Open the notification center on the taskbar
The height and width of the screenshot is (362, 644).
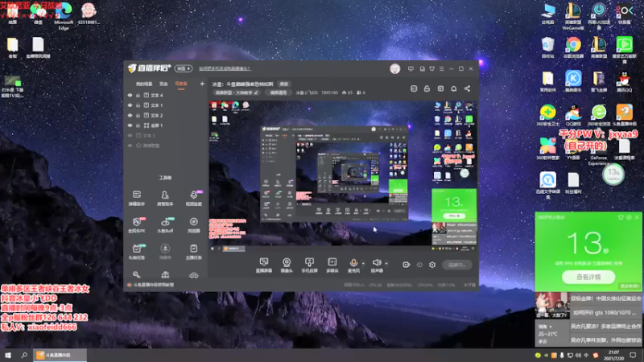633,356
